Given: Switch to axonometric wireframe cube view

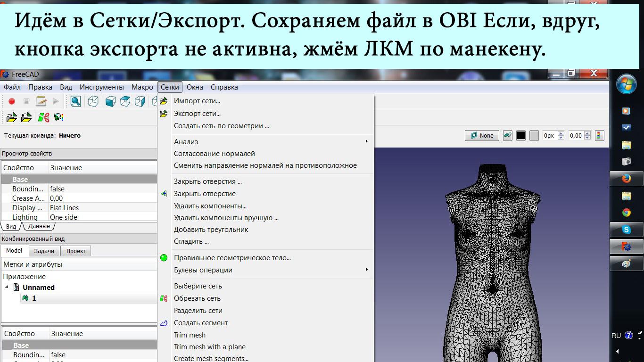Looking at the screenshot, I should tap(93, 101).
